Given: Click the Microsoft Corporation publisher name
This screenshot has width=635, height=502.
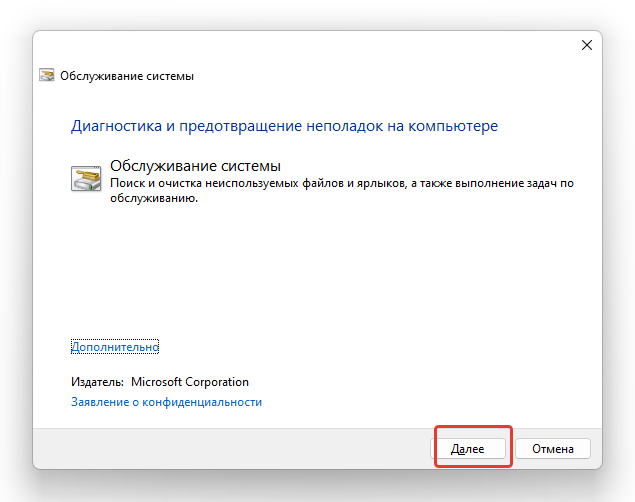Looking at the screenshot, I should click(x=190, y=382).
